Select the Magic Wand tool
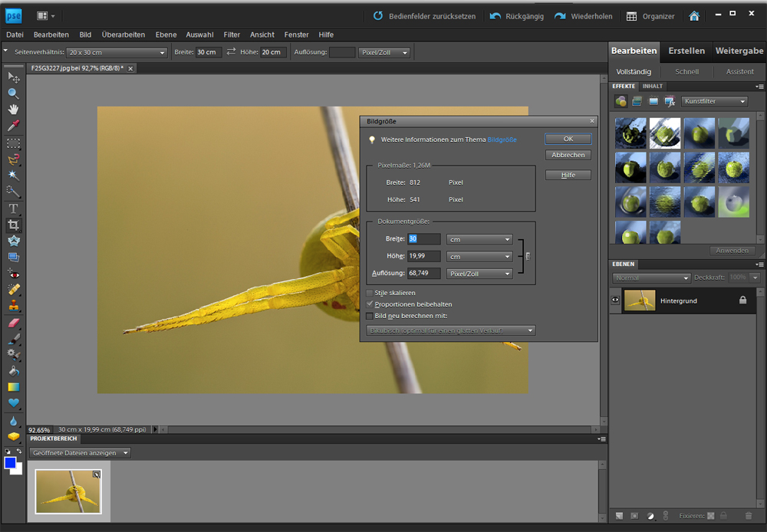This screenshot has width=767, height=532. point(14,176)
